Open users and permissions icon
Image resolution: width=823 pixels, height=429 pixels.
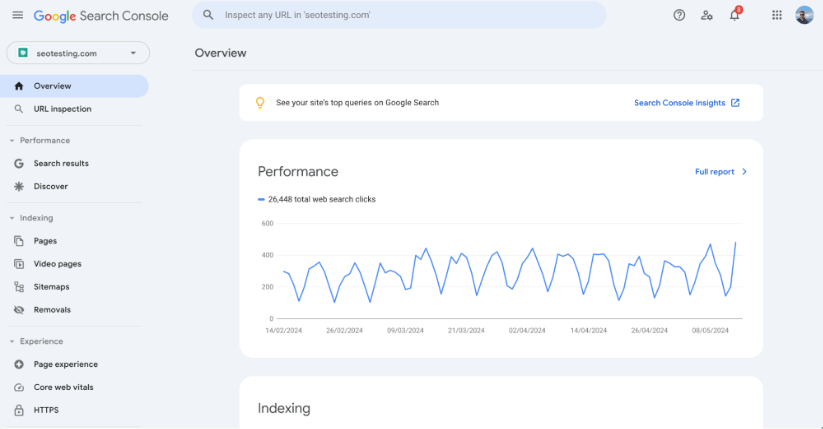707,15
